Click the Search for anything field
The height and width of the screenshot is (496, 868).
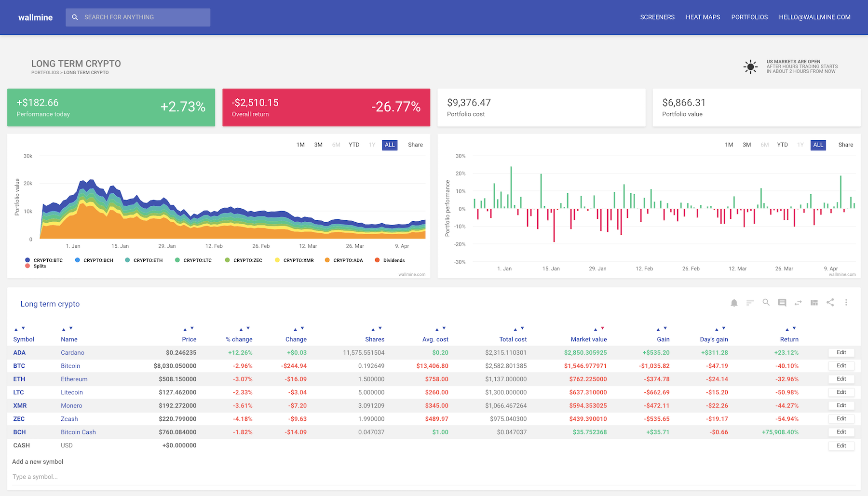tap(138, 17)
